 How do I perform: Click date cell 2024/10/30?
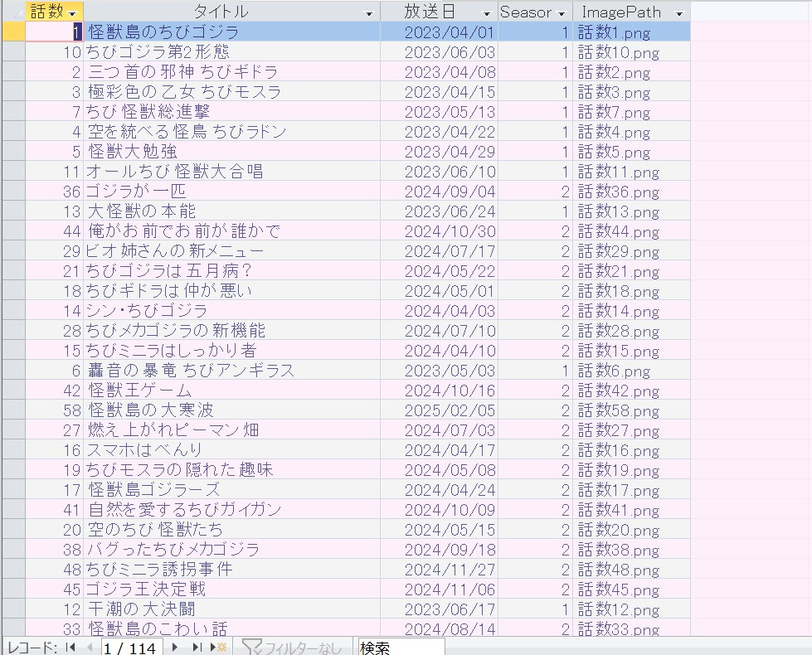point(439,231)
